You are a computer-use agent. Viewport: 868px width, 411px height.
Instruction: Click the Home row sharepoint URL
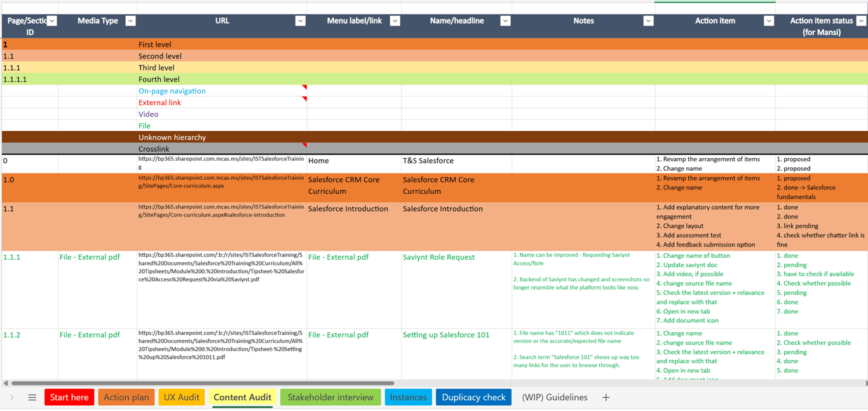tap(222, 164)
